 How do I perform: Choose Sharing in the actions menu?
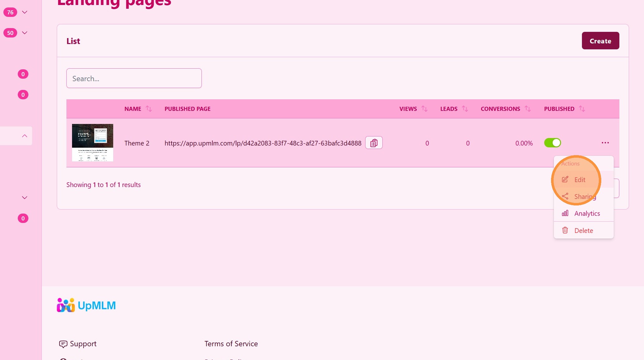tap(585, 196)
